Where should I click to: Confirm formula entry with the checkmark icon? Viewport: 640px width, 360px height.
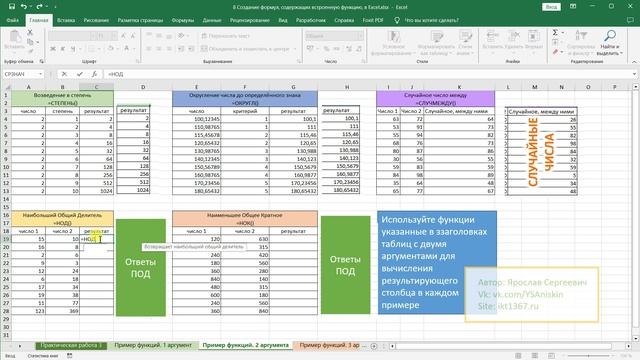[80, 74]
